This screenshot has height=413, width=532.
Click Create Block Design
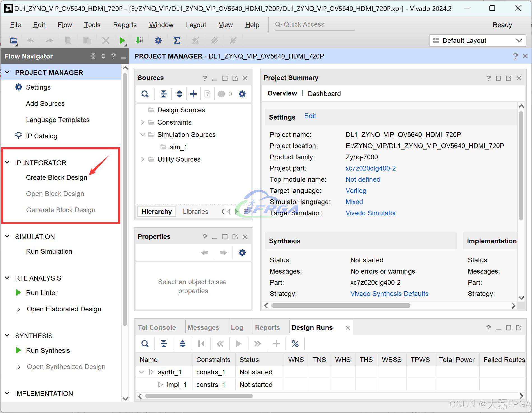[x=57, y=178]
